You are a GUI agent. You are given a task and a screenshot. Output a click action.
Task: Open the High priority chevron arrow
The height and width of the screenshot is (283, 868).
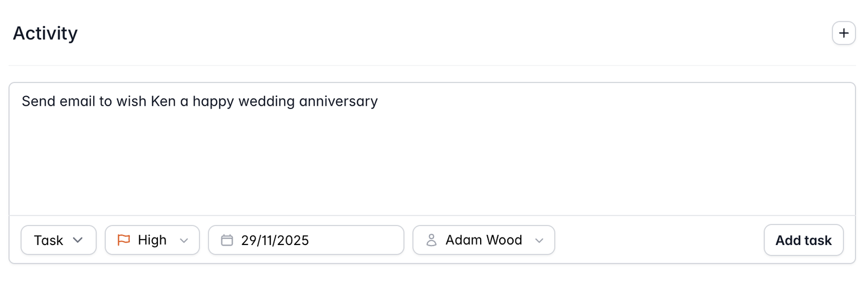184,240
